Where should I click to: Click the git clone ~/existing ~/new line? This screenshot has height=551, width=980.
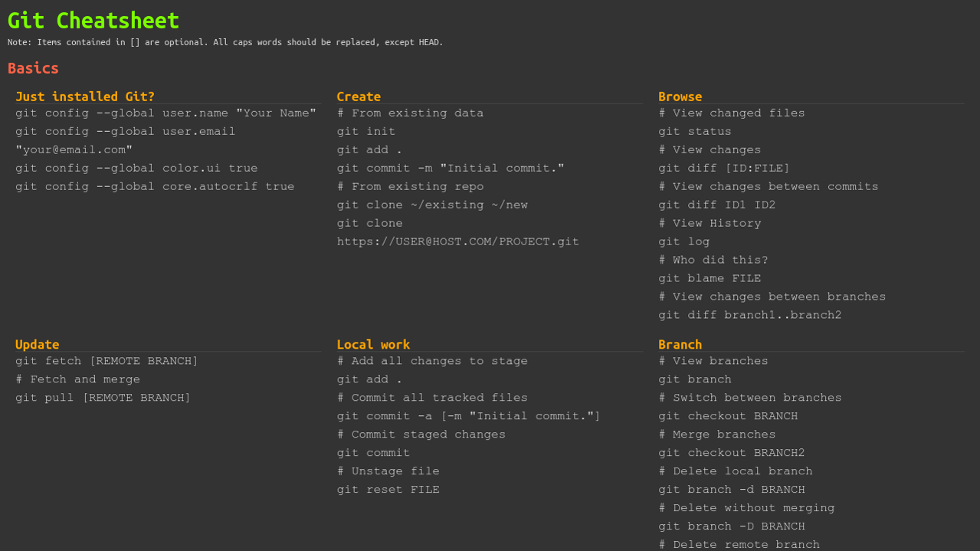432,205
